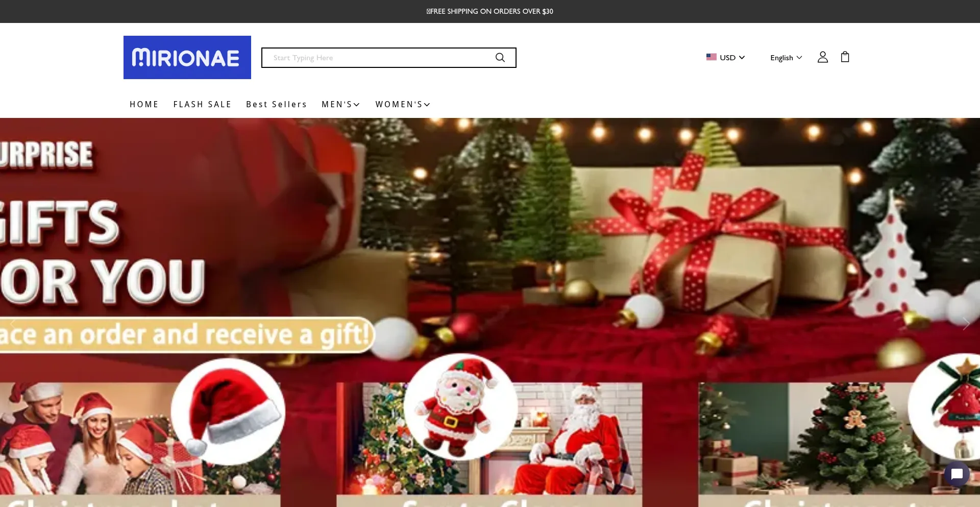Expand the MEN'S menu chevron
Image resolution: width=980 pixels, height=507 pixels.
(x=357, y=105)
